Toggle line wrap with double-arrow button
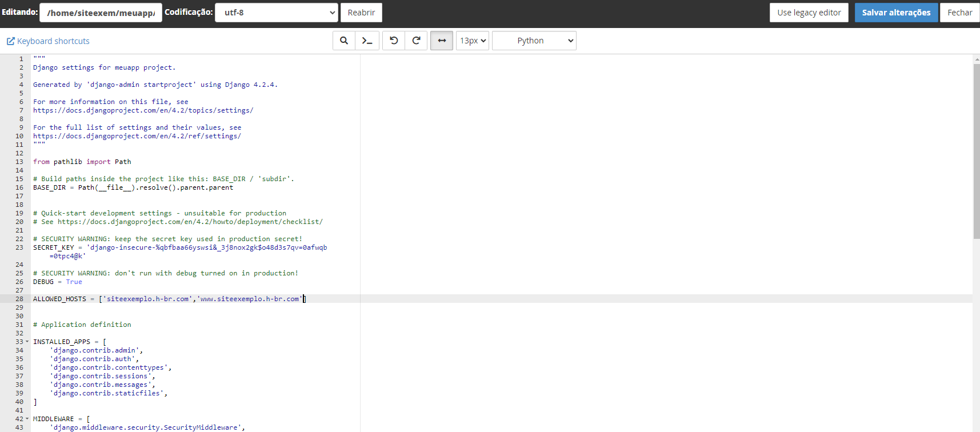This screenshot has height=432, width=980. point(442,41)
